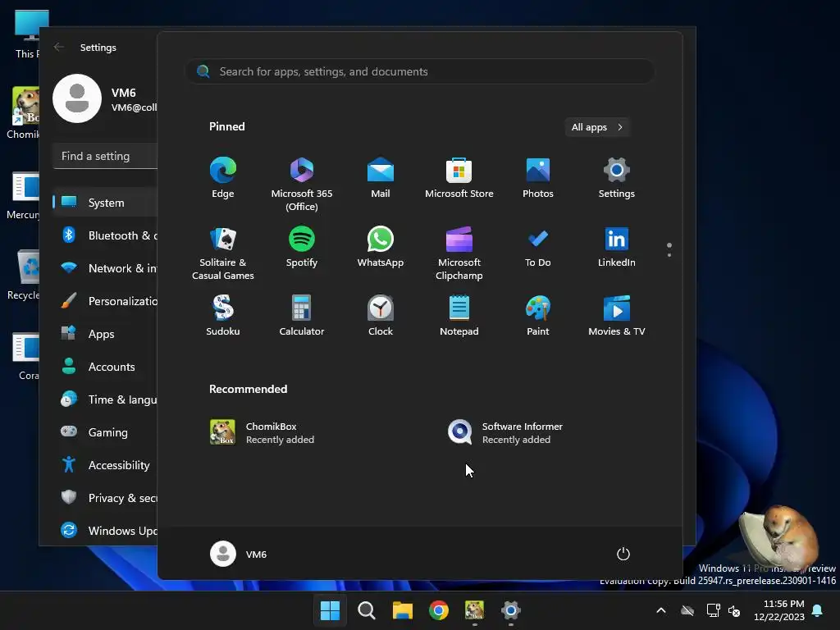This screenshot has width=840, height=630.
Task: Open Accounts in Settings sidebar
Action: point(106,367)
